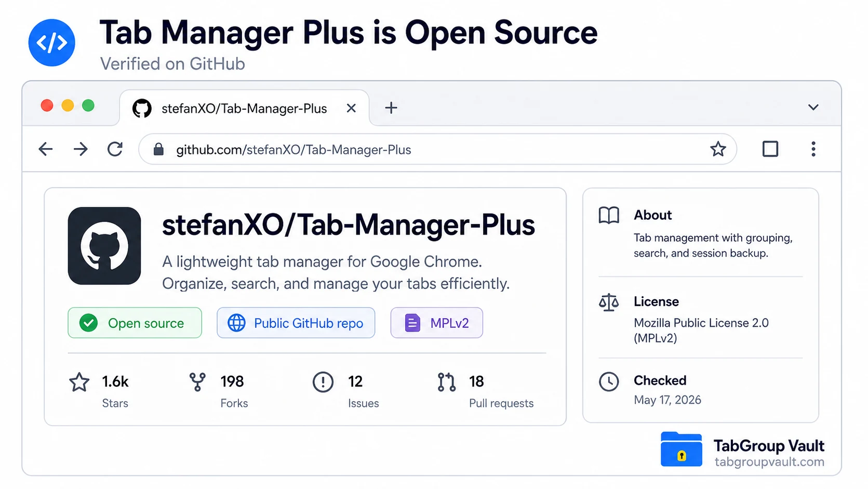Close the stefanXO/Tab-Manager-Plus tab

pos(351,108)
